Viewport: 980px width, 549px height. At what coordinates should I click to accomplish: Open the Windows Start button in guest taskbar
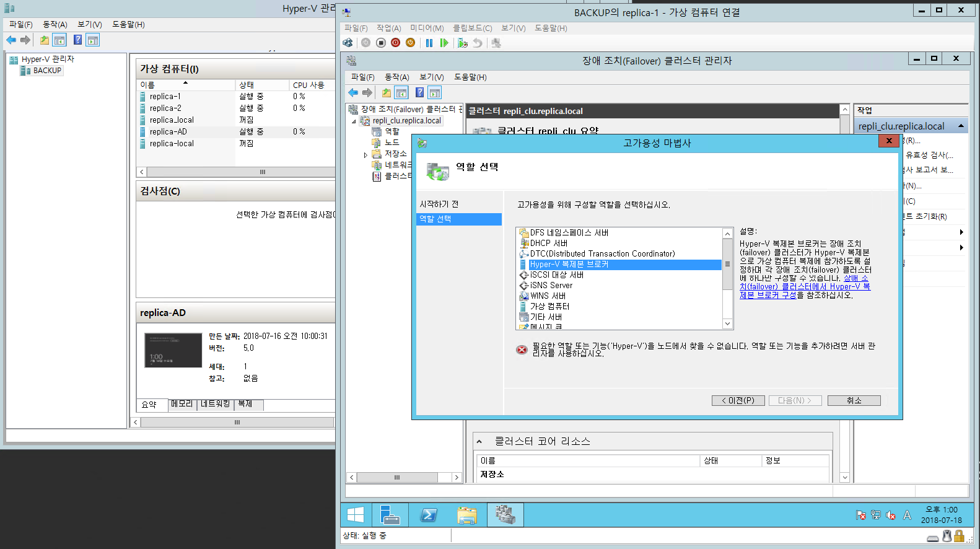(x=356, y=515)
